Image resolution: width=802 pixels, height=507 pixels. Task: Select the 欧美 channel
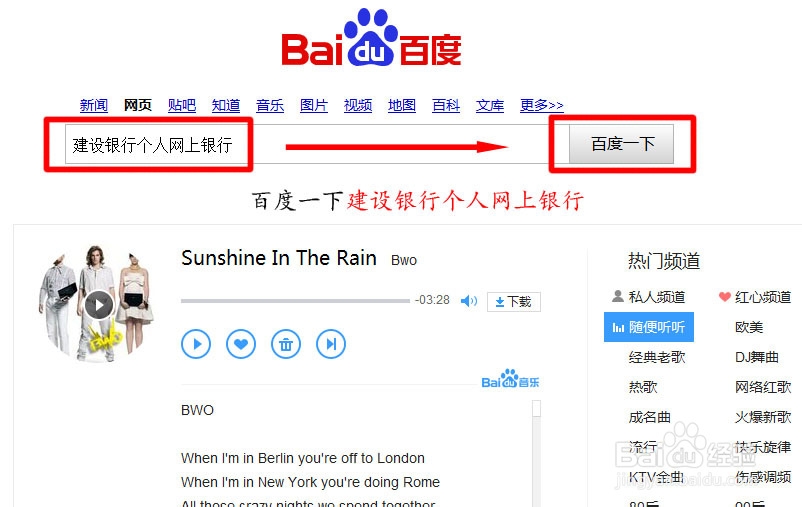[x=749, y=327]
